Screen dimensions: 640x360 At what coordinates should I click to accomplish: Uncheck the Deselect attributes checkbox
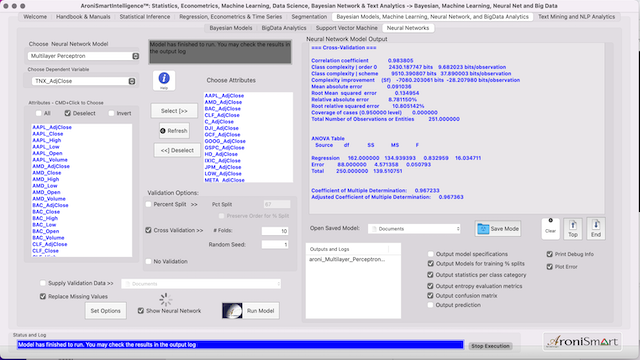pos(68,113)
